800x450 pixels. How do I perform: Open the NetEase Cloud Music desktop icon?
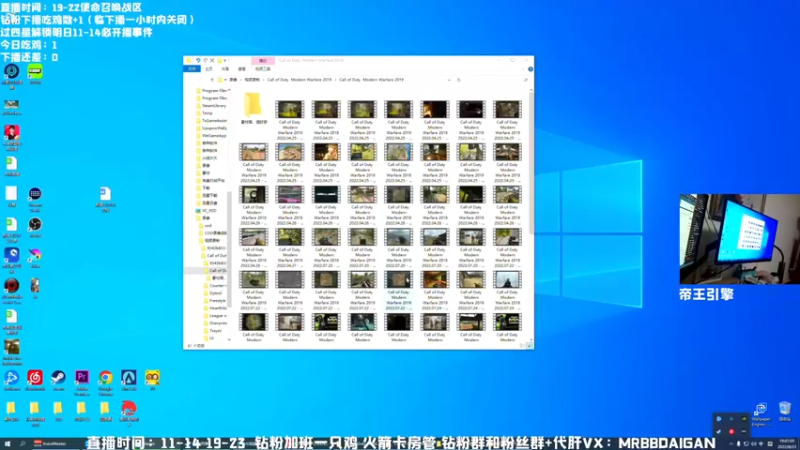(x=35, y=380)
